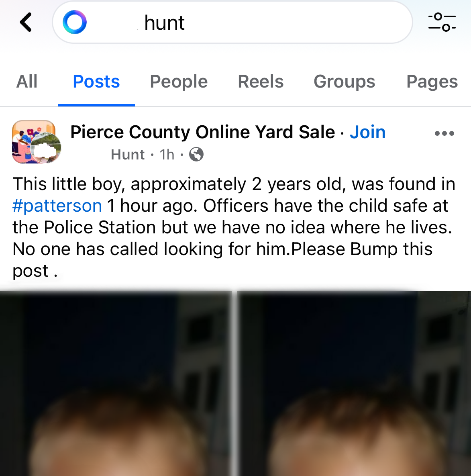
Task: Join the Pierce County Online Yard Sale group
Action: coord(367,132)
